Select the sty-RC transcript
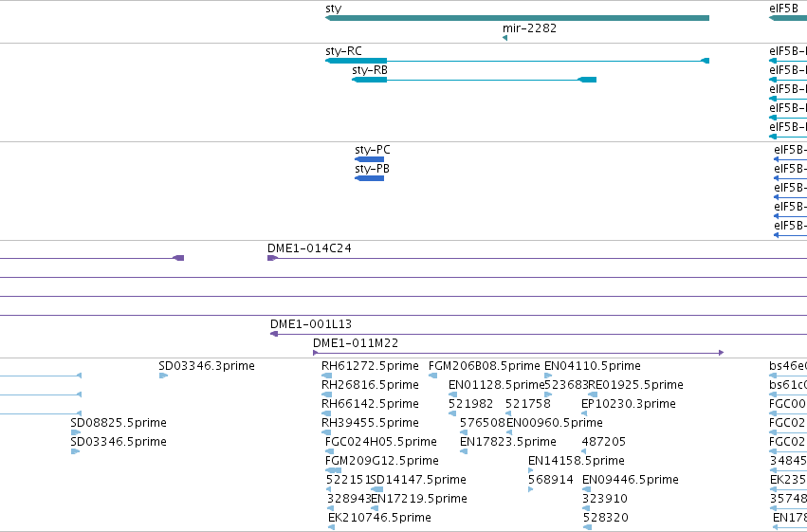 pos(517,61)
